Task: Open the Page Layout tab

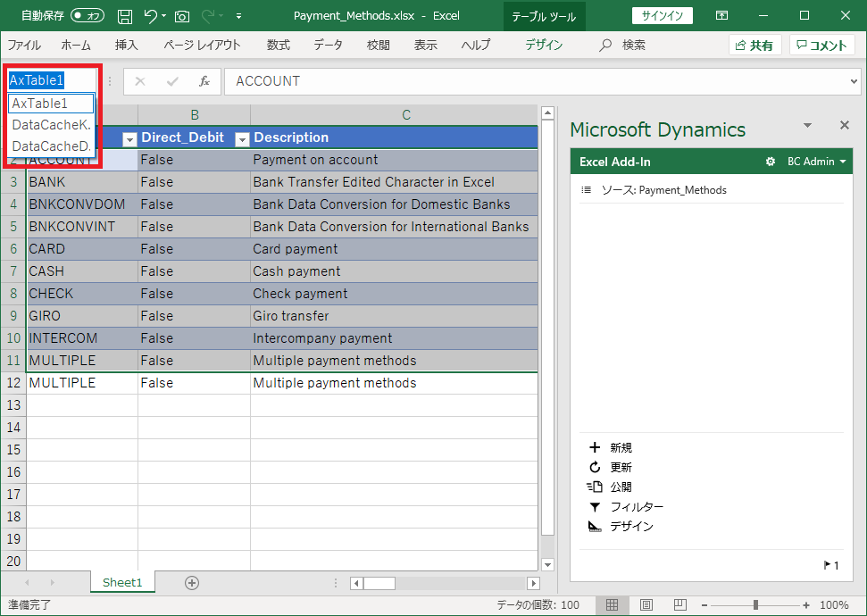Action: coord(202,46)
